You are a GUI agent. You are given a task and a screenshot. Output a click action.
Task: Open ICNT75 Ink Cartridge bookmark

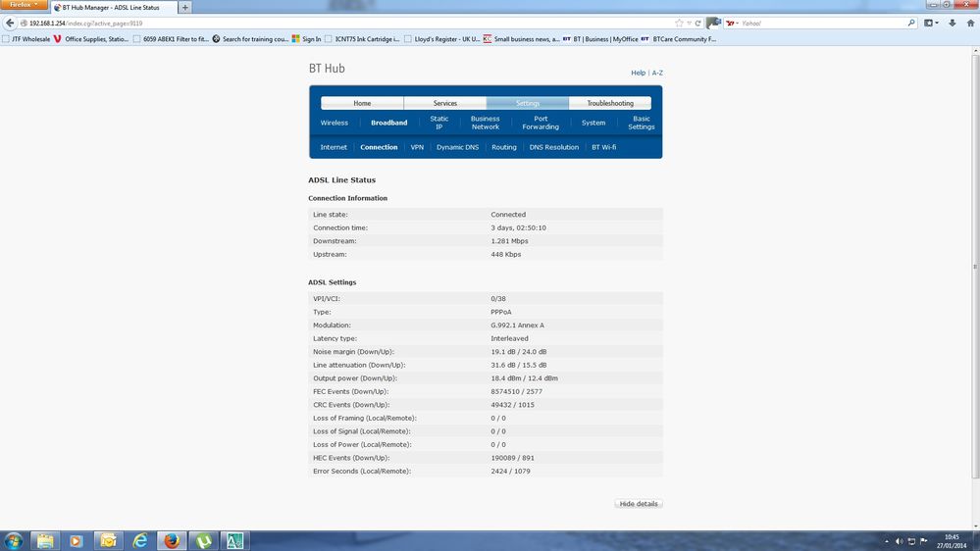tap(362, 39)
